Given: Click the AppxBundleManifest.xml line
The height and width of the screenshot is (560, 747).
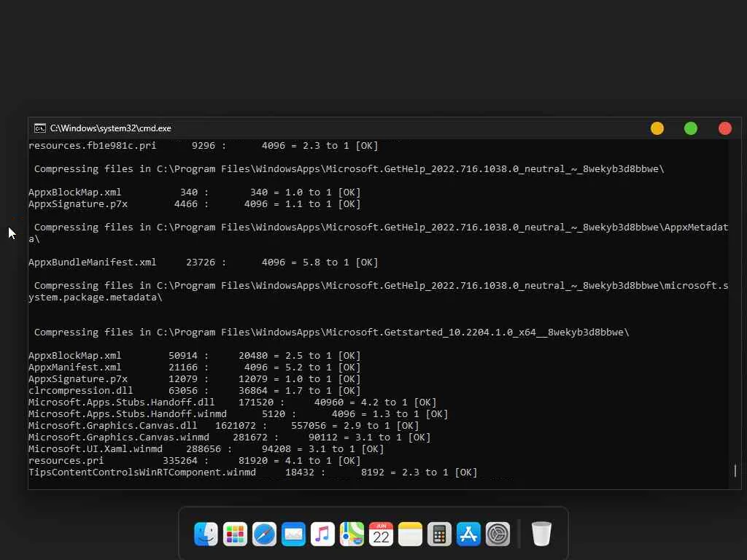Looking at the screenshot, I should [x=204, y=262].
